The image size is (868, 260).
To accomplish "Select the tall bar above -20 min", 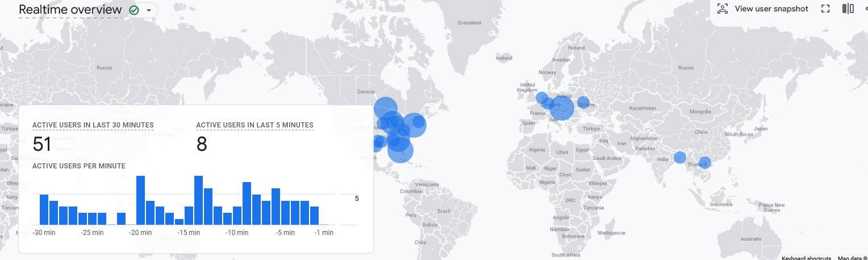I will pos(140,200).
